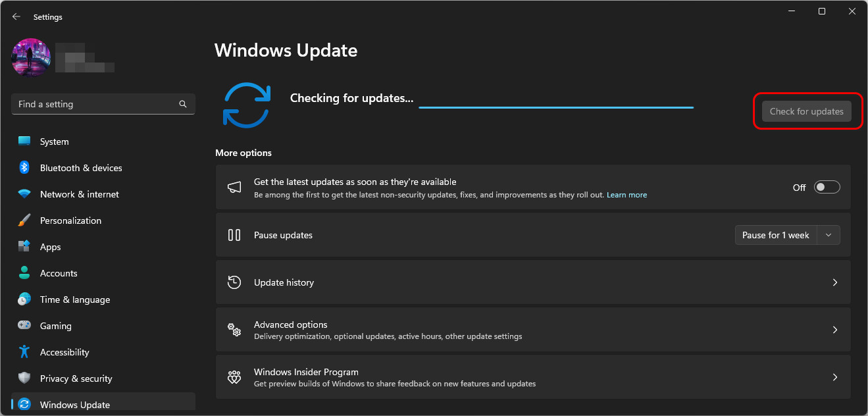Click the Pause for 1 week button
Screen dimensions: 868x416
tap(776, 235)
